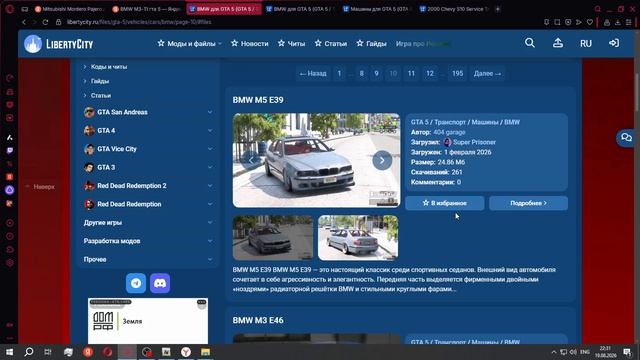Switch to the 2000 Chevy S10 Service tab
The width and height of the screenshot is (640, 360).
(x=454, y=9)
